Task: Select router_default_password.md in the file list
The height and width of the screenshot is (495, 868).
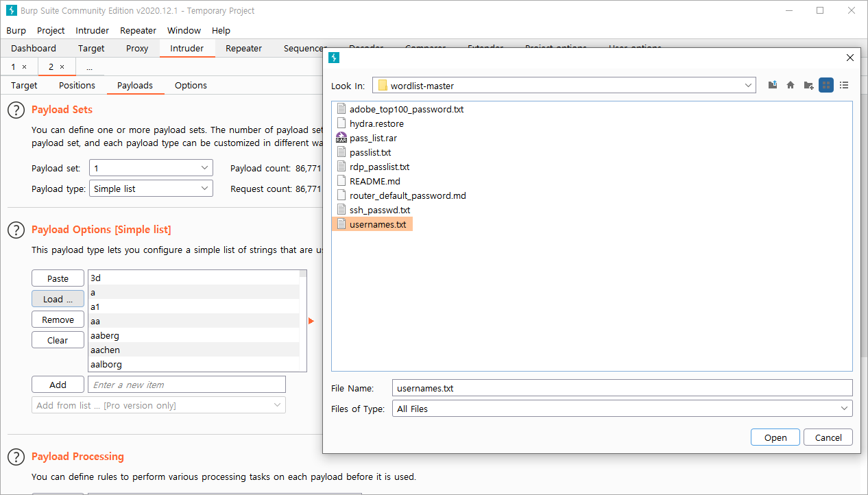Action: (x=407, y=195)
